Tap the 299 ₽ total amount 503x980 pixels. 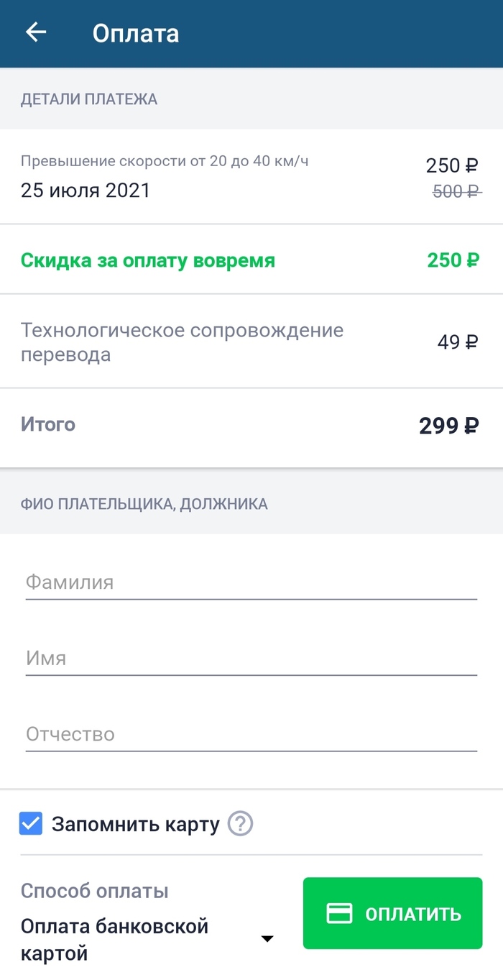click(x=448, y=426)
